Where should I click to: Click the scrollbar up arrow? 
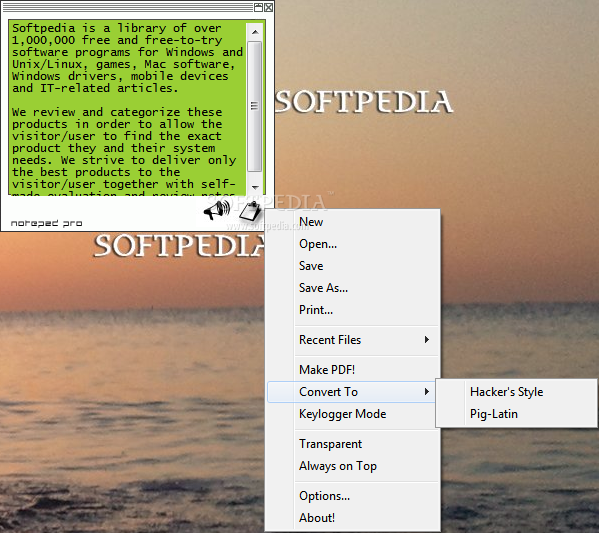click(255, 32)
